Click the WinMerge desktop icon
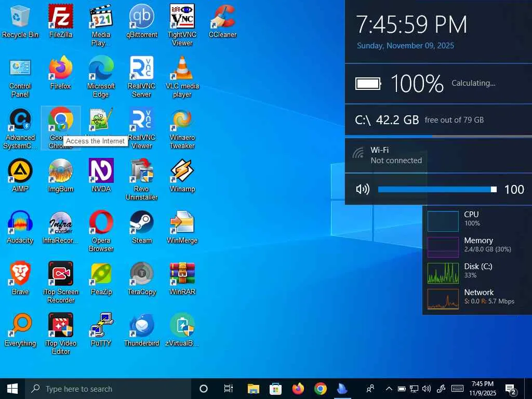Screen dimensions: 532x399 point(182,228)
